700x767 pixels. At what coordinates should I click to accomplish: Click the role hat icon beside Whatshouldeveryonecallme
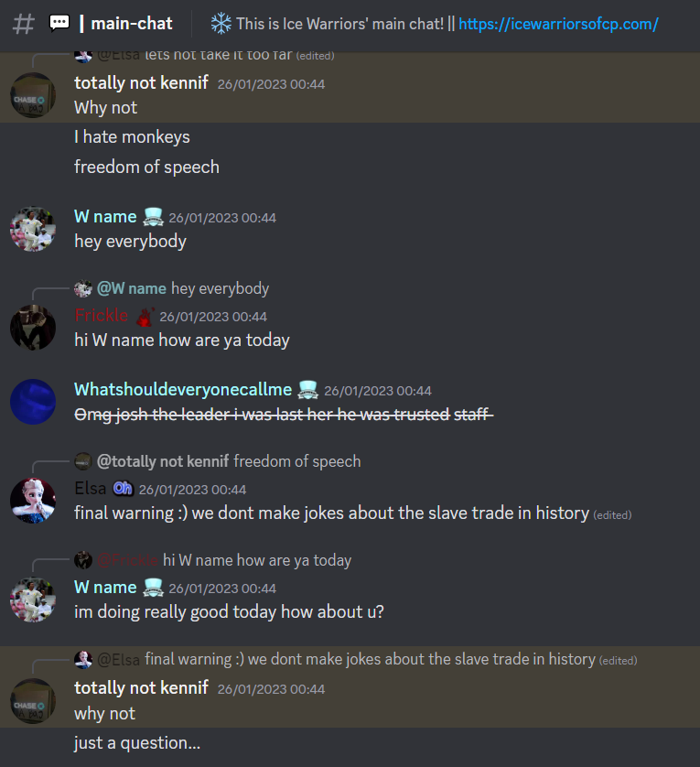pos(307,390)
